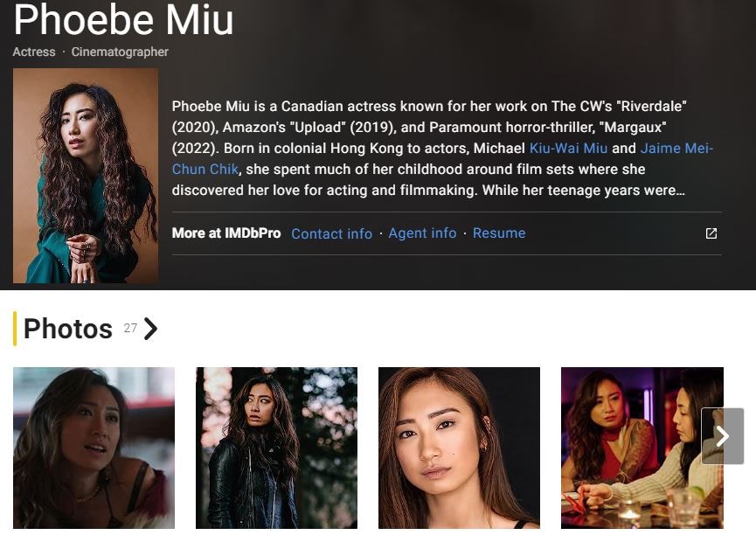The image size is (756, 542).
Task: Open first photo of close-up face looking up
Action: 94,448
